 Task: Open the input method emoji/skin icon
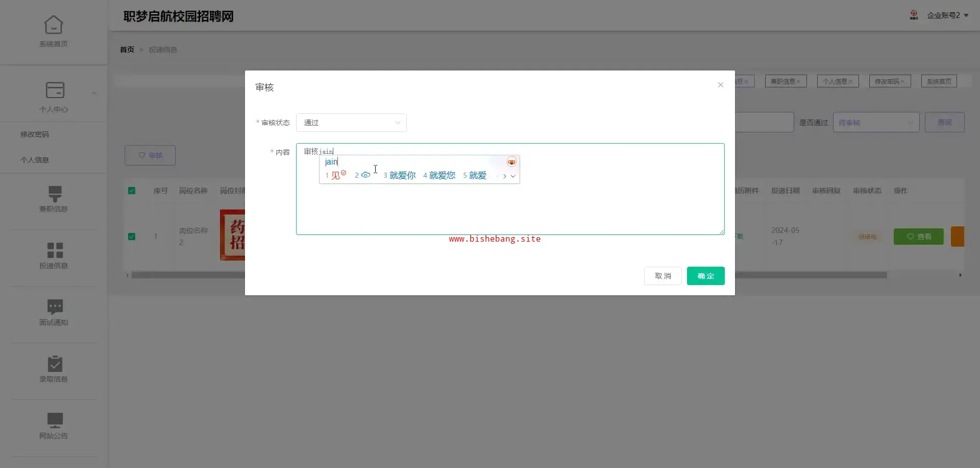click(x=511, y=162)
